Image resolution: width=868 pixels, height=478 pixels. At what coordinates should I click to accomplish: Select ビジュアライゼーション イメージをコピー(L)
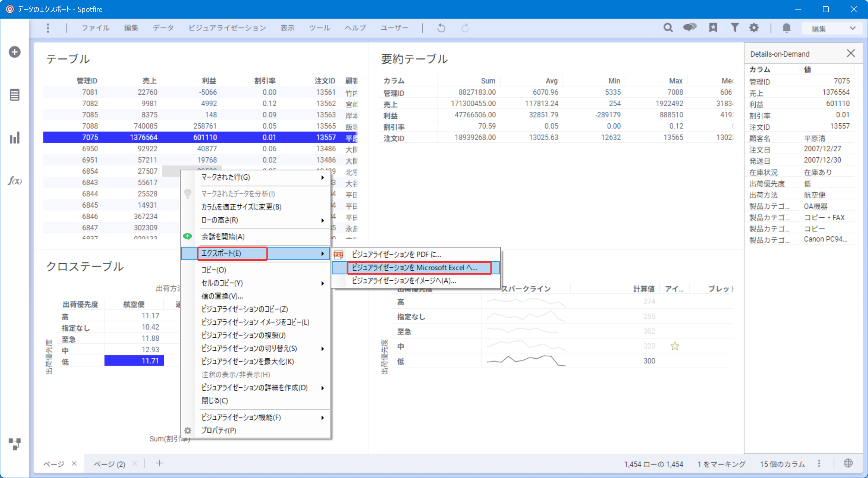click(256, 322)
